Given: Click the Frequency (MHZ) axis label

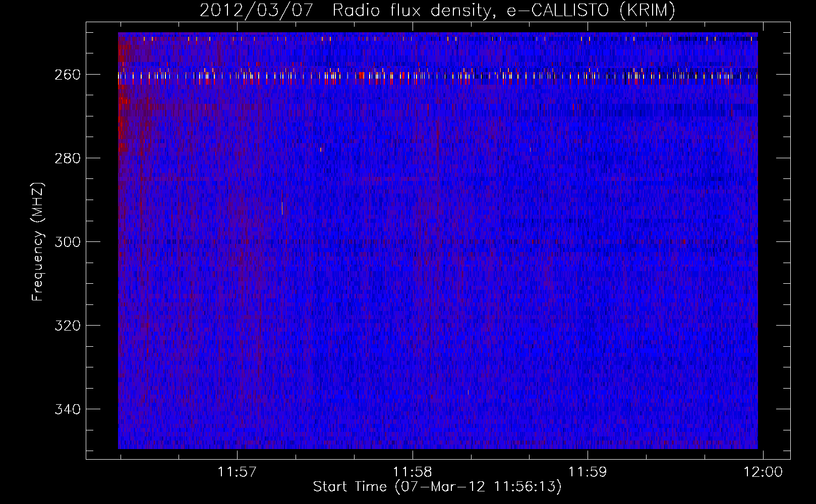Looking at the screenshot, I should 38,241.
